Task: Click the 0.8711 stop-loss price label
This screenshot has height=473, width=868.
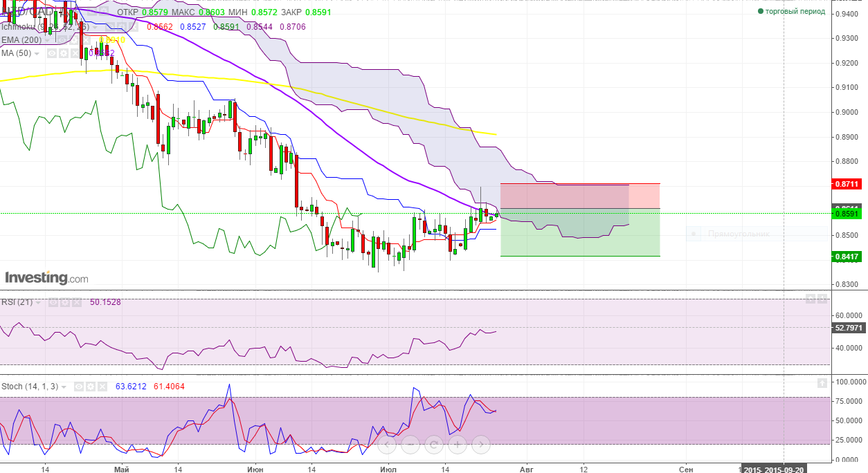Action: (848, 184)
